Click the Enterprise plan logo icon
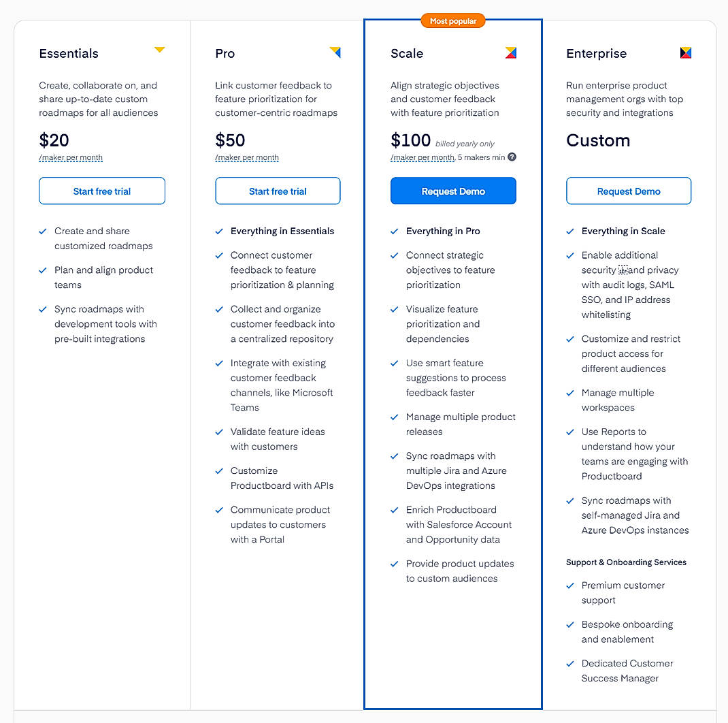 (x=686, y=52)
